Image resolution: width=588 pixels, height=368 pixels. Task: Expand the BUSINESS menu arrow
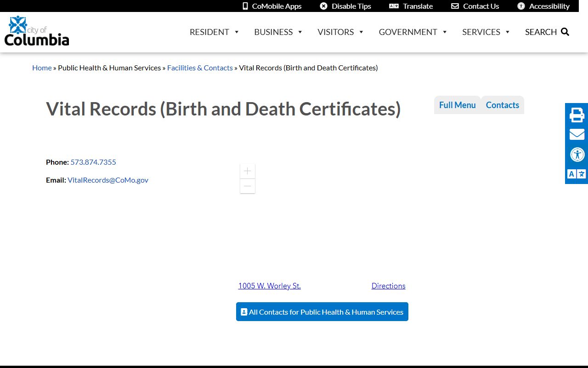pyautogui.click(x=300, y=32)
